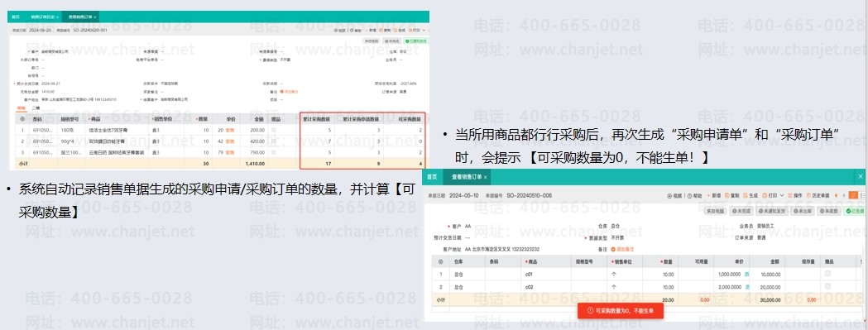868x330 pixels.
Task: Click the orange previous-record arrow in lower toolbar
Action: click(x=836, y=195)
